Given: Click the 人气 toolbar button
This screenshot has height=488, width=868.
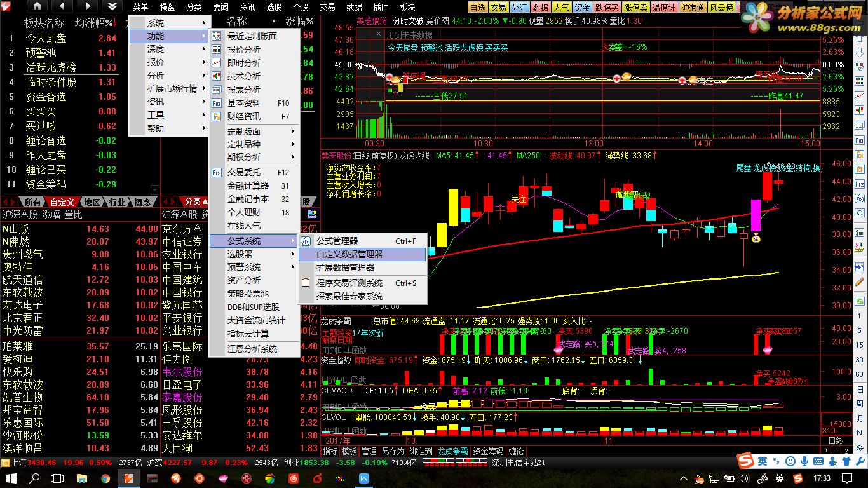Looking at the screenshot, I should click(x=561, y=8).
